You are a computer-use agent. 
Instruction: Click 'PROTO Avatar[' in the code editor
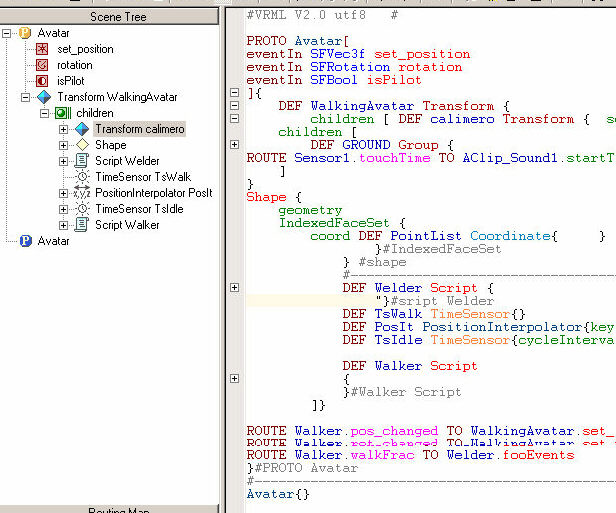(297, 41)
